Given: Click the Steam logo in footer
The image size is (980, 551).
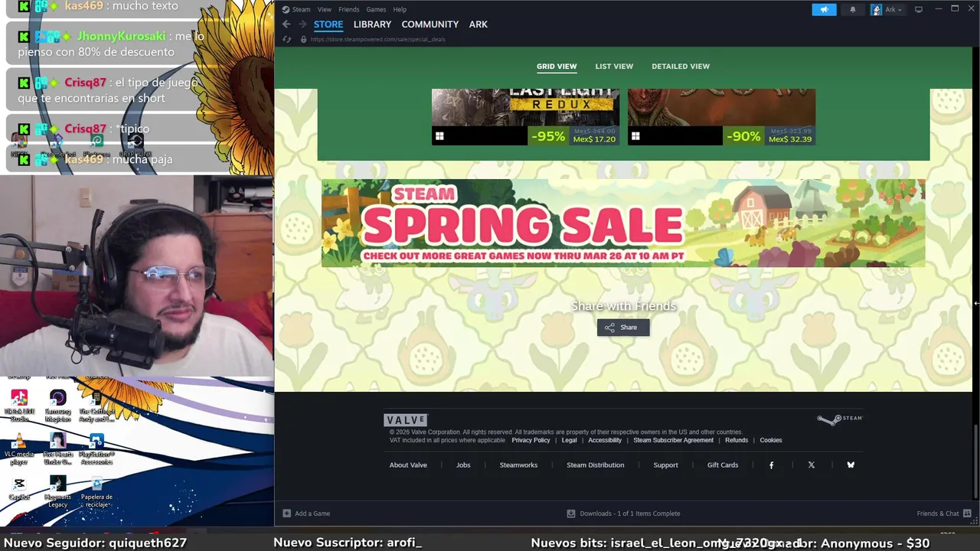Looking at the screenshot, I should click(840, 419).
